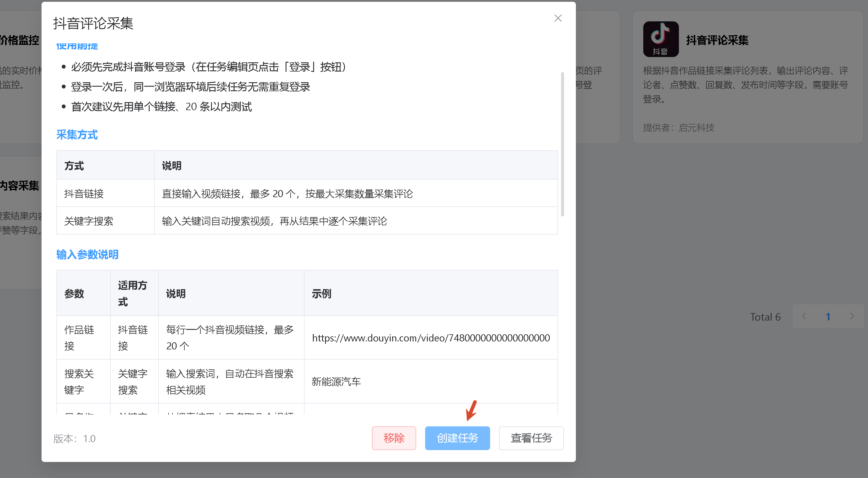The height and width of the screenshot is (478, 868).
Task: Click the 直接输入视频链接 description cell
Action: click(x=356, y=194)
